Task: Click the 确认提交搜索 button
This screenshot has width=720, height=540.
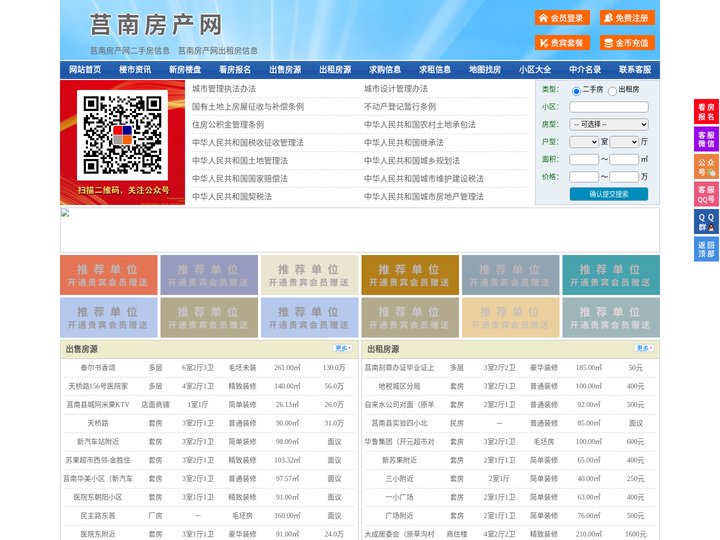Action: (x=609, y=194)
